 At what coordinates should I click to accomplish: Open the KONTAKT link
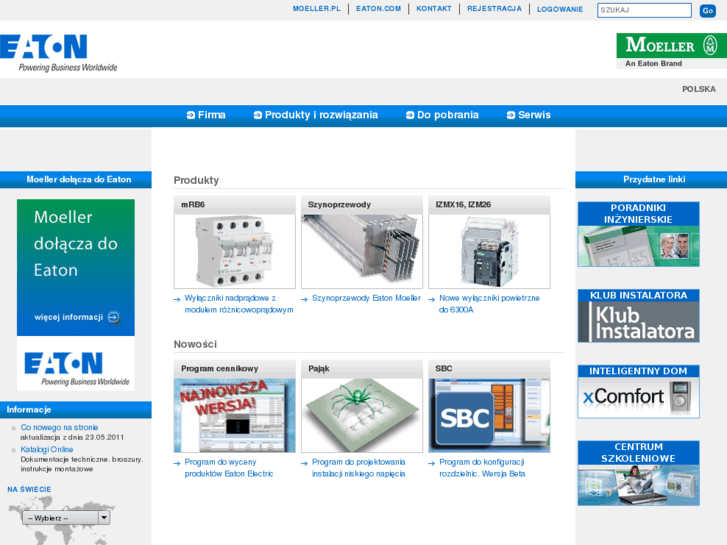434,9
